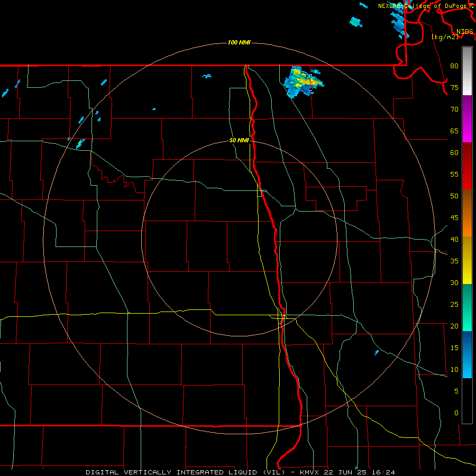The image size is (476, 476).
Task: Pick the orange-brown segment of the color bar
Action: (x=467, y=213)
